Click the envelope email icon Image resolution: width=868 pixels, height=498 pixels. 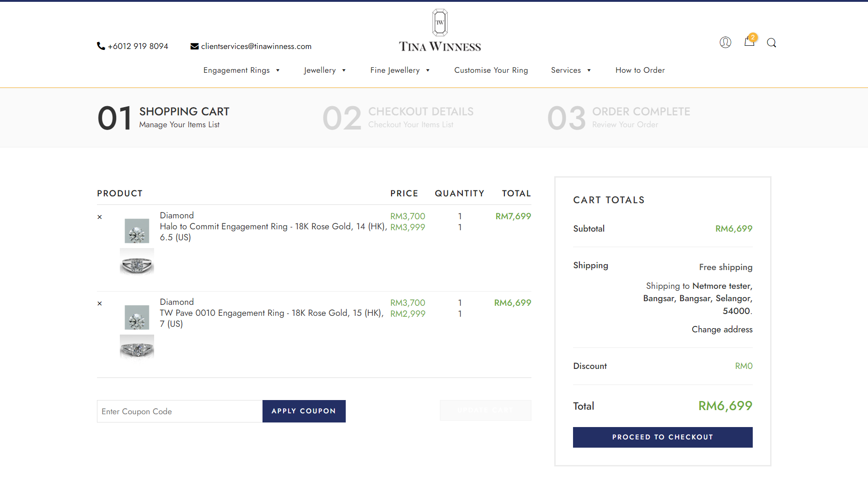(194, 46)
